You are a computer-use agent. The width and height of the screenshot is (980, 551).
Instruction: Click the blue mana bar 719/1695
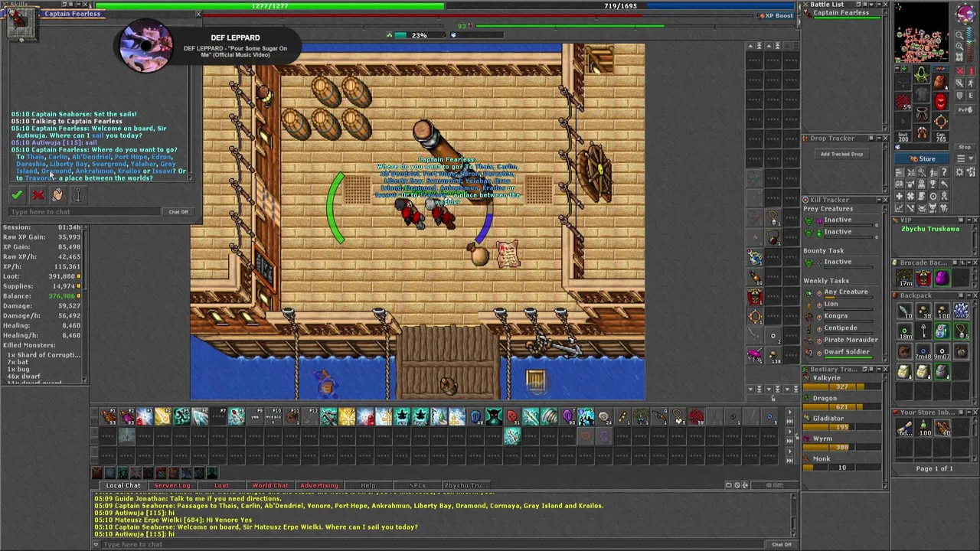click(620, 5)
